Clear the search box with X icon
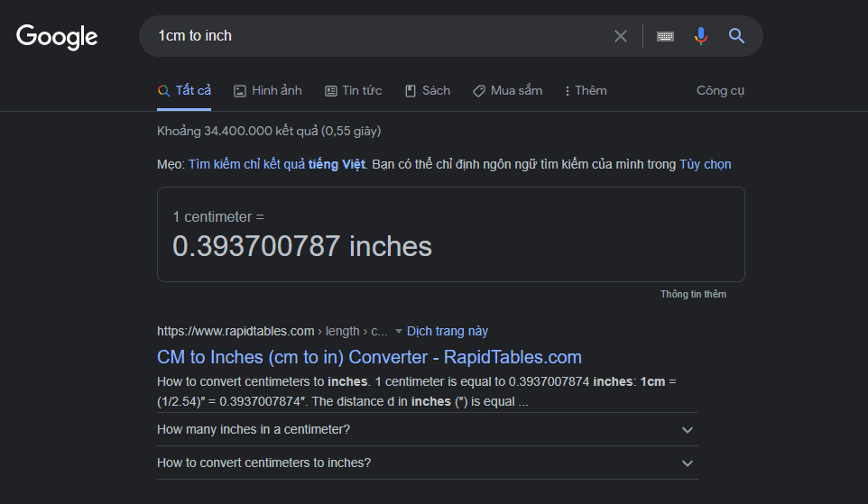 (x=620, y=36)
